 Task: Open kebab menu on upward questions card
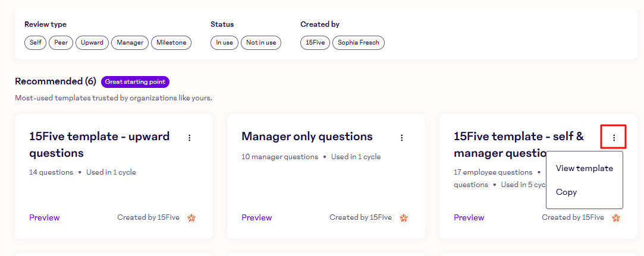tap(190, 138)
